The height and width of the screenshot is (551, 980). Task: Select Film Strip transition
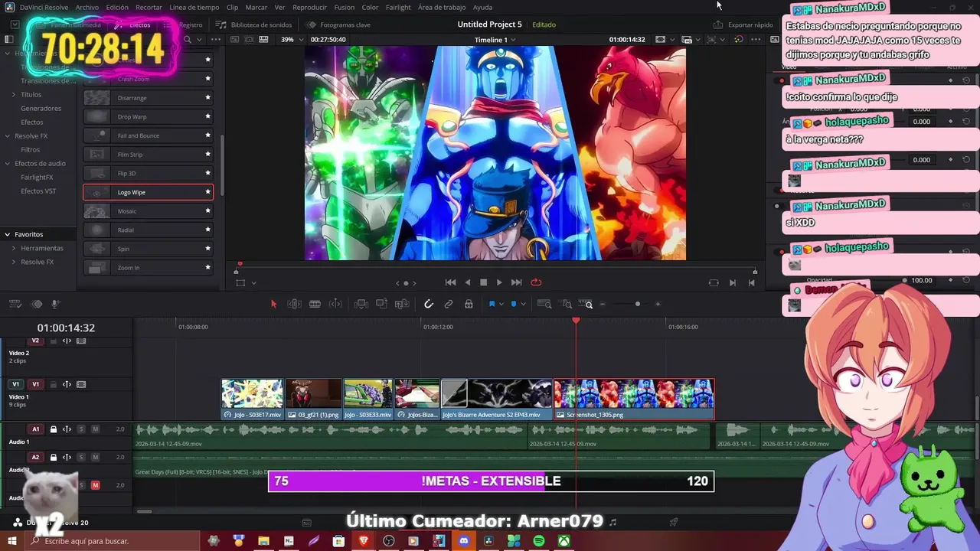point(148,155)
